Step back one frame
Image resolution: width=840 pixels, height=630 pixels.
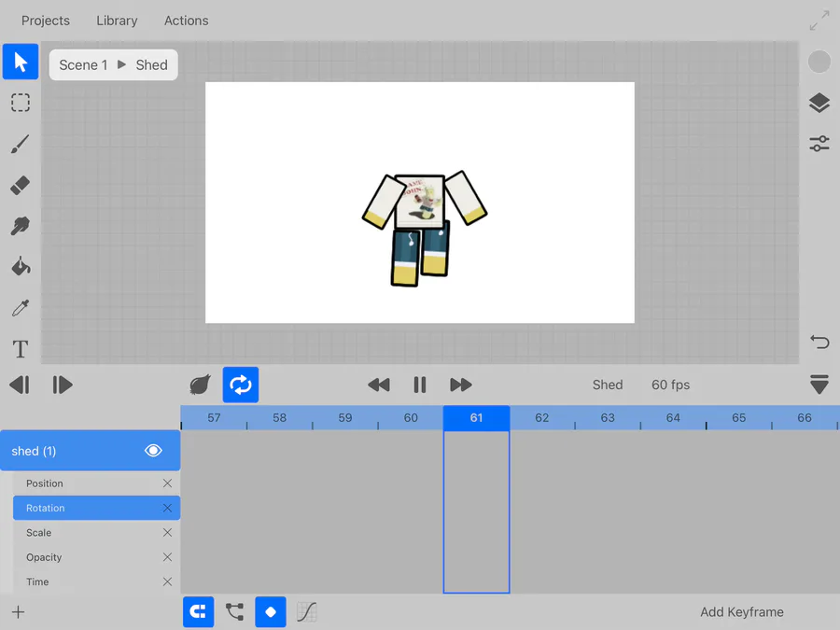pos(20,385)
